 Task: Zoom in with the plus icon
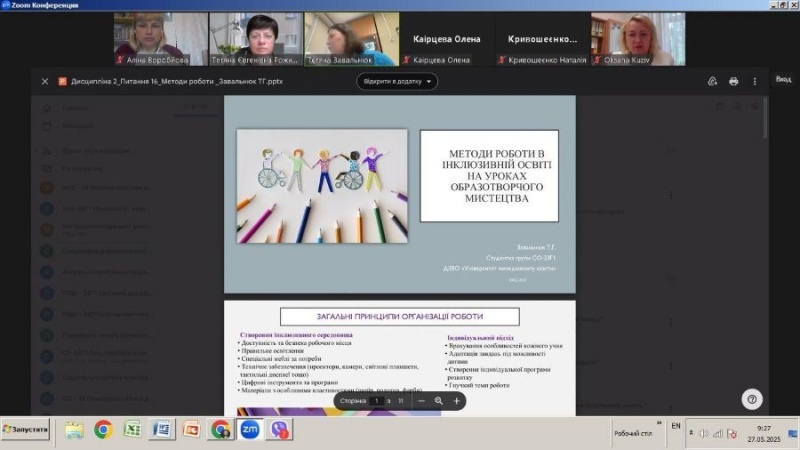tap(457, 400)
